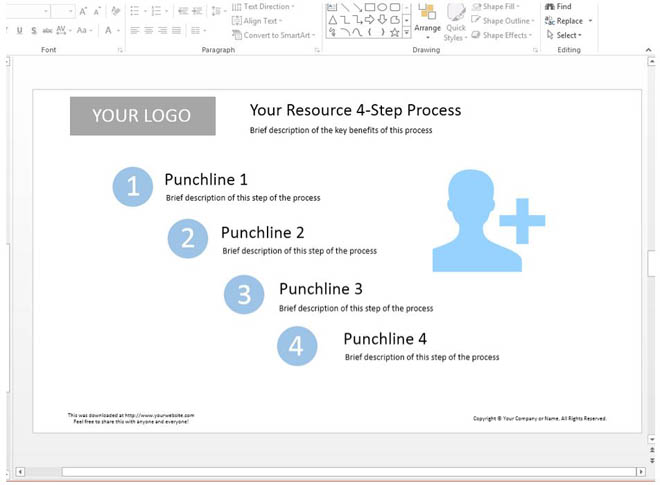Viewport: 660px width, 485px height.
Task: Collapse the ribbon with the chevron
Action: (648, 50)
